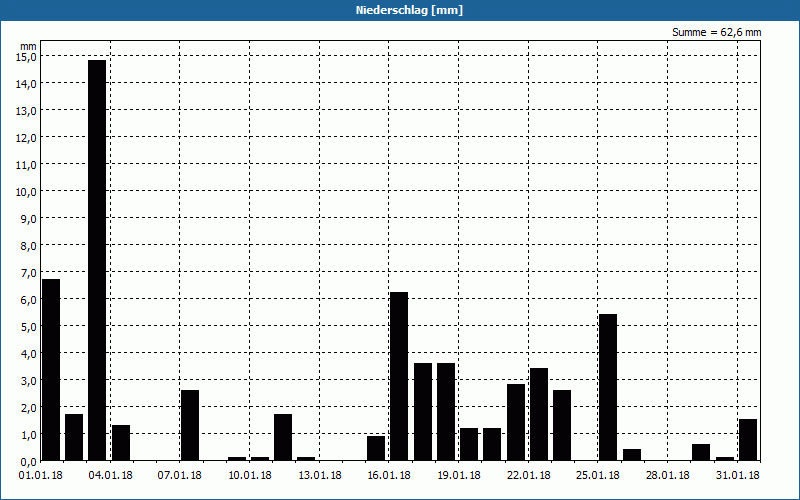Select the 26.01.18 bar below 0,5 mm
800x500 pixels.
coord(632,455)
